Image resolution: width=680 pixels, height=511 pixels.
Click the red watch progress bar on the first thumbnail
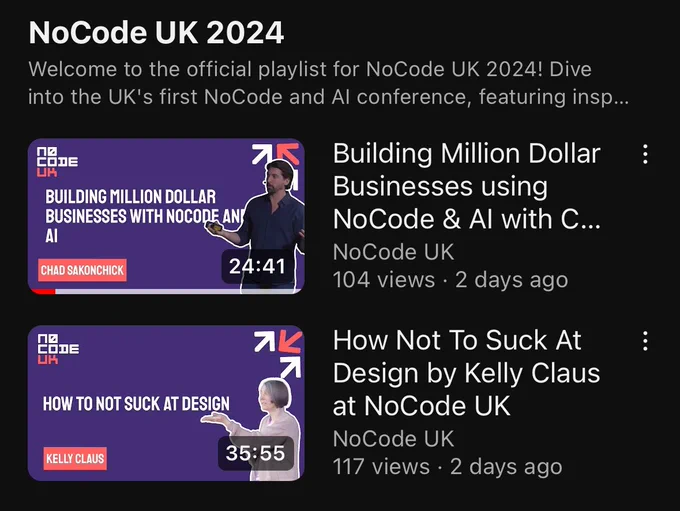[x=42, y=292]
